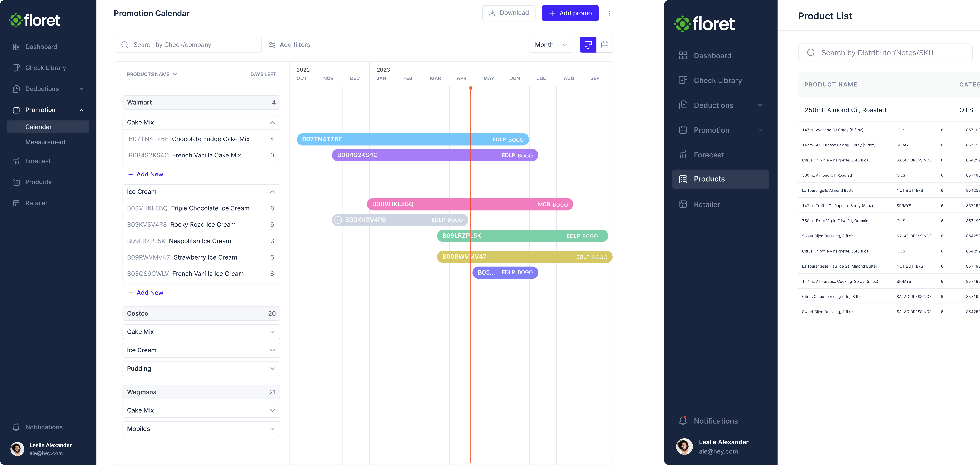Open Retailer in the left sidebar
Image resolution: width=980 pixels, height=465 pixels.
click(x=37, y=203)
